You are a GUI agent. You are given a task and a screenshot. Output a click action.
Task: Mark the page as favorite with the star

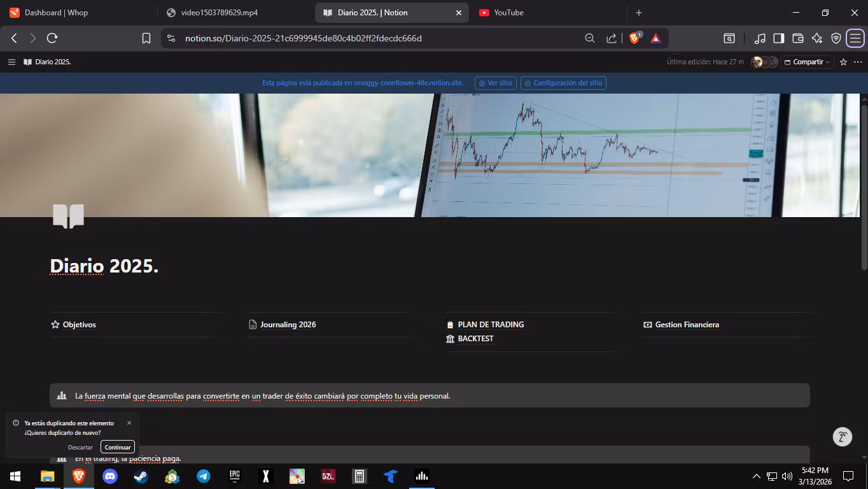(843, 62)
